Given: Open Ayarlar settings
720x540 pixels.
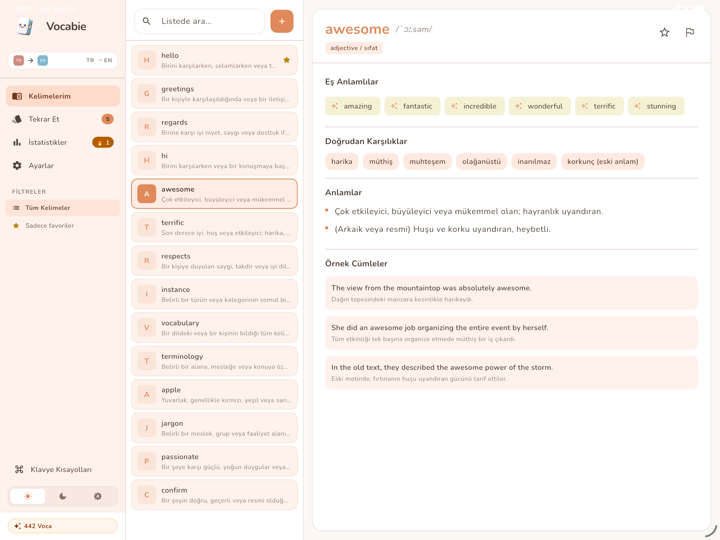Looking at the screenshot, I should tap(62, 165).
